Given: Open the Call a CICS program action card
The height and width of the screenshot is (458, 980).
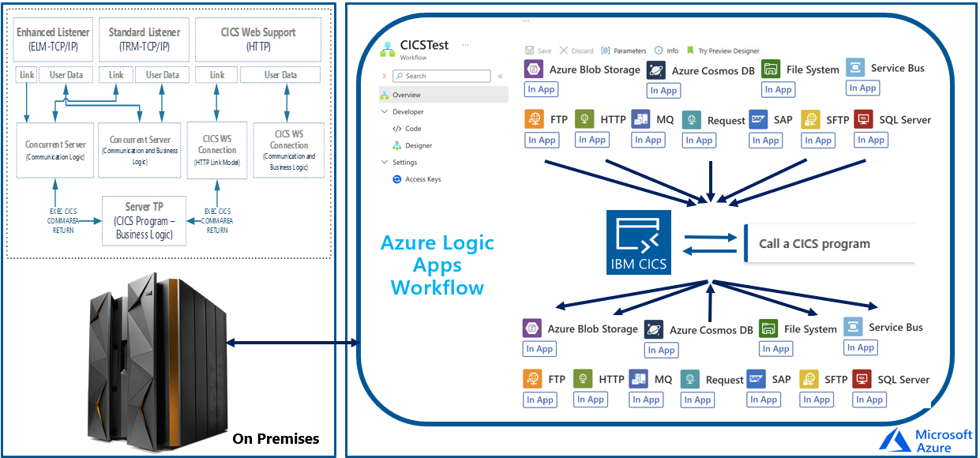Looking at the screenshot, I should click(x=829, y=243).
